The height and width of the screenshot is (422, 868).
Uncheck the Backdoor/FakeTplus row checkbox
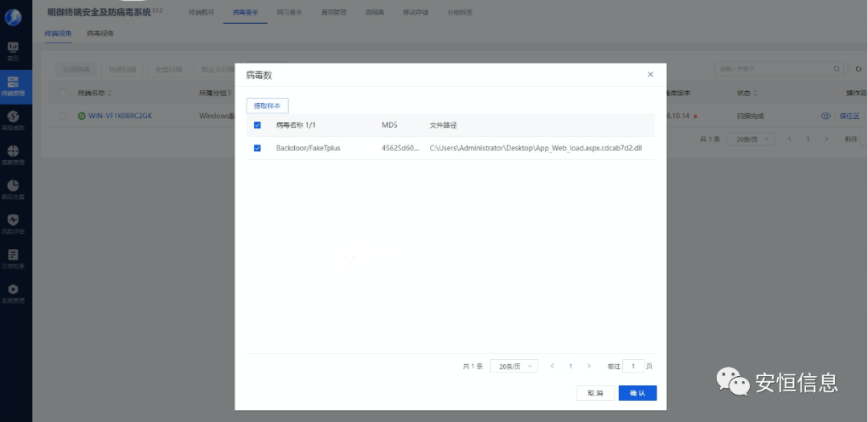[257, 148]
